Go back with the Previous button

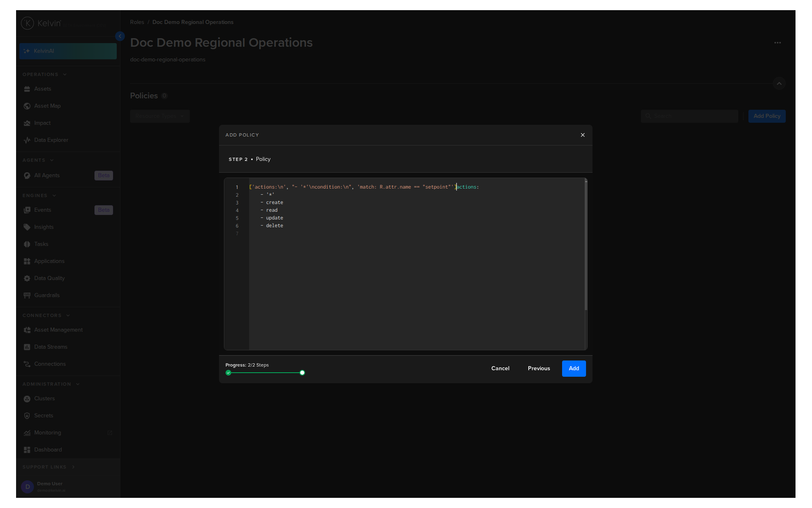pos(539,369)
